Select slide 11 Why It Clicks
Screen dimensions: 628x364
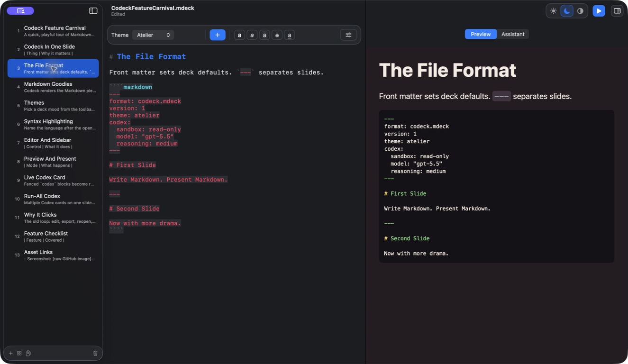53,218
